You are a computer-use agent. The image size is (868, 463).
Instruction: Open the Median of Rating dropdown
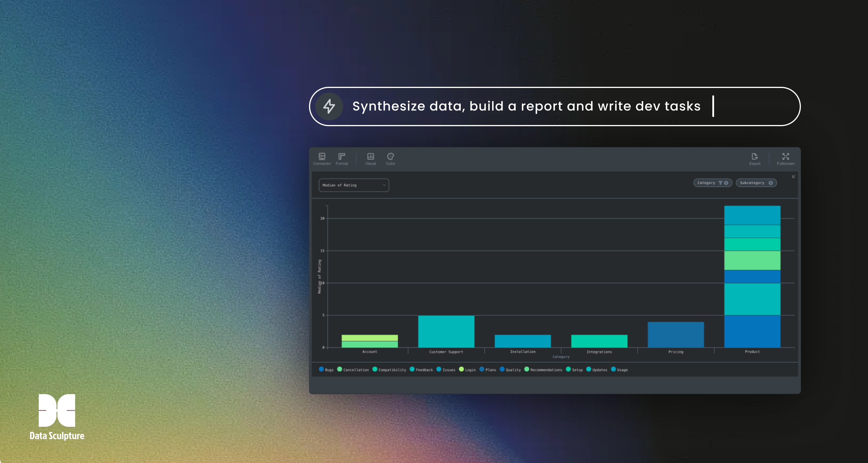coord(354,185)
